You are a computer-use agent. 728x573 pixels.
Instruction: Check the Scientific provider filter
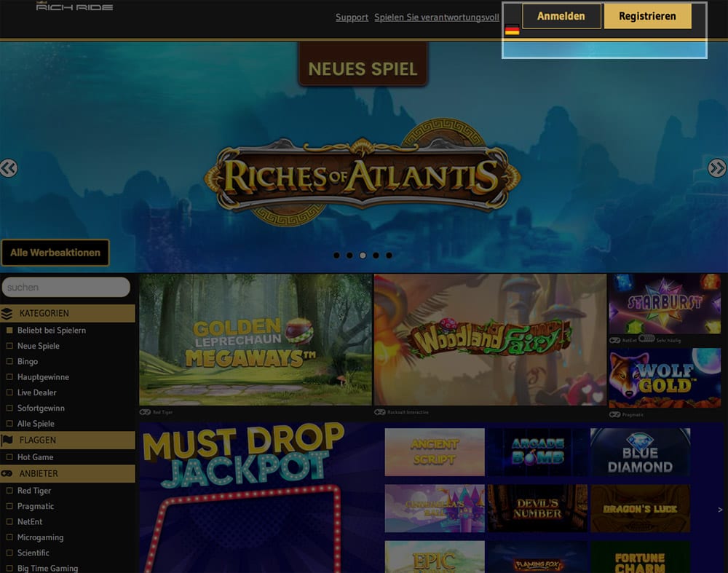click(9, 553)
